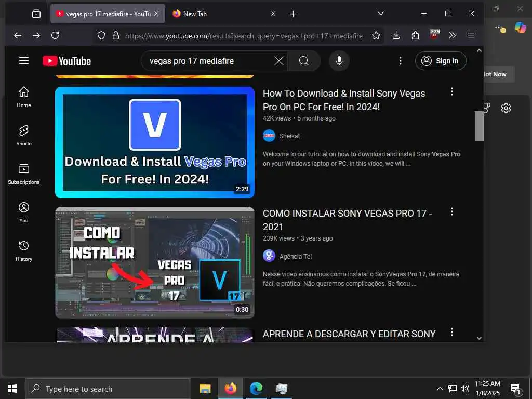Show more toolbar tools chevrons
532x399 pixels.
click(x=453, y=35)
